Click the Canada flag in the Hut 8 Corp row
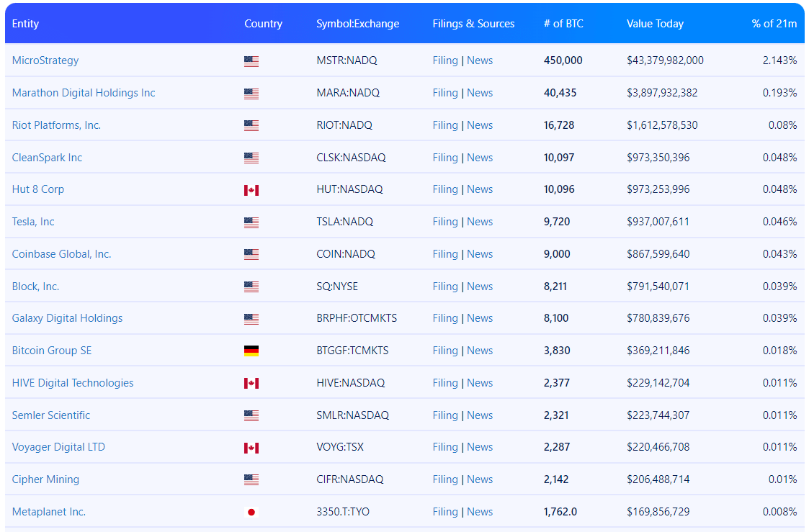Screen dimensions: 809x532 click(251, 190)
